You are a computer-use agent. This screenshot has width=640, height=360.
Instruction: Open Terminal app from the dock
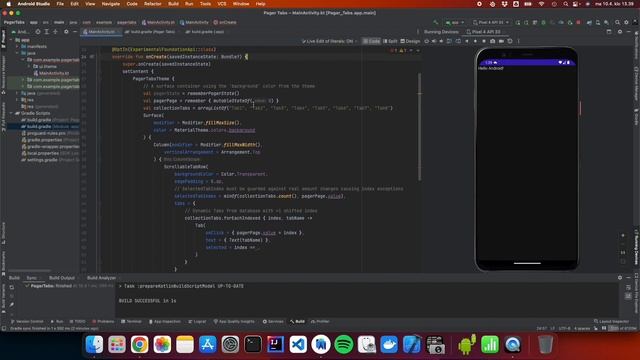(253, 344)
